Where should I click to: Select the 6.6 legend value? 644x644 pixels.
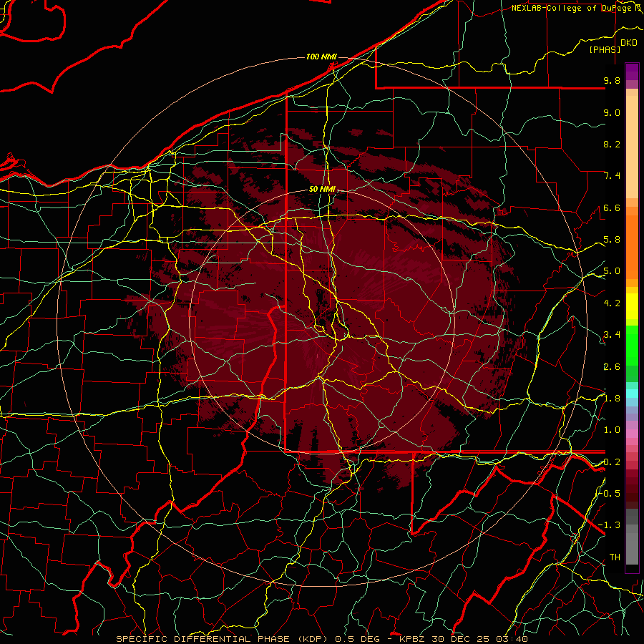click(612, 208)
